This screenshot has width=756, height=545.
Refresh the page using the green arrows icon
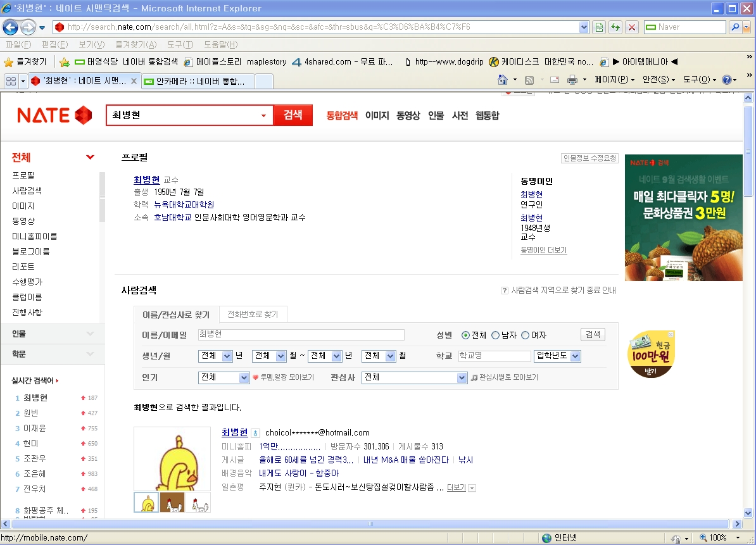(615, 27)
